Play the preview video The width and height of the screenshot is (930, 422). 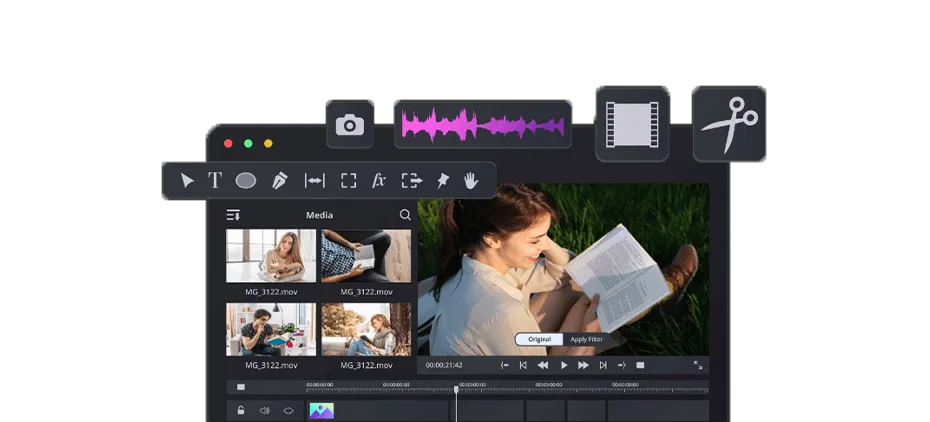(564, 365)
